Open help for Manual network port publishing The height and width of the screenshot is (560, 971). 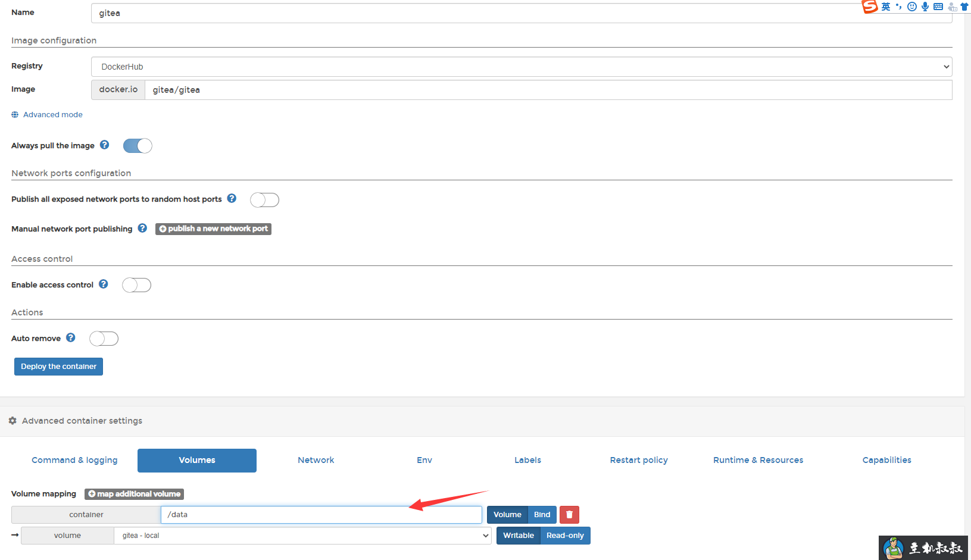(x=142, y=228)
